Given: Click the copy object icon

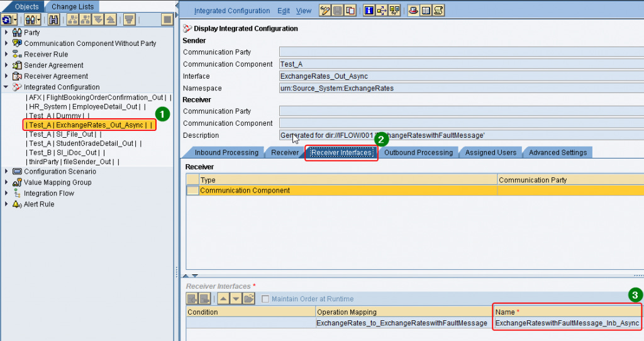Looking at the screenshot, I should [350, 10].
